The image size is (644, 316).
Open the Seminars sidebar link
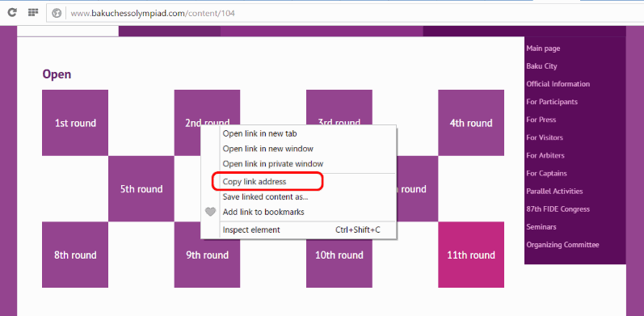[x=541, y=227]
